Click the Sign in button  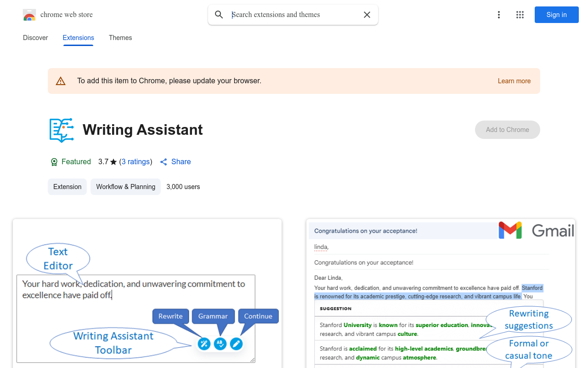tap(557, 15)
